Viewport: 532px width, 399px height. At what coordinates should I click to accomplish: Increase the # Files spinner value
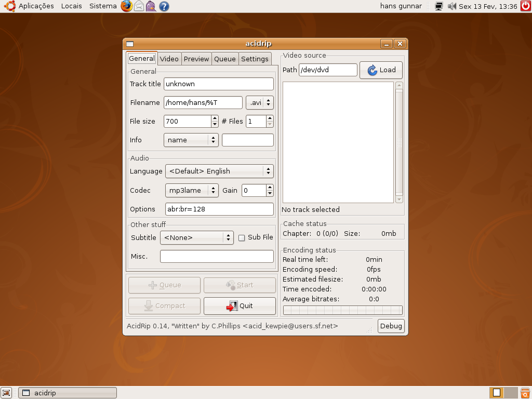[270, 118]
